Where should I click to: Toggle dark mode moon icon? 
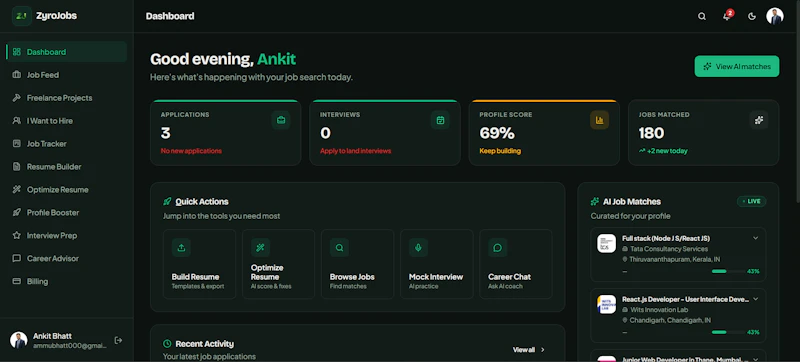752,16
